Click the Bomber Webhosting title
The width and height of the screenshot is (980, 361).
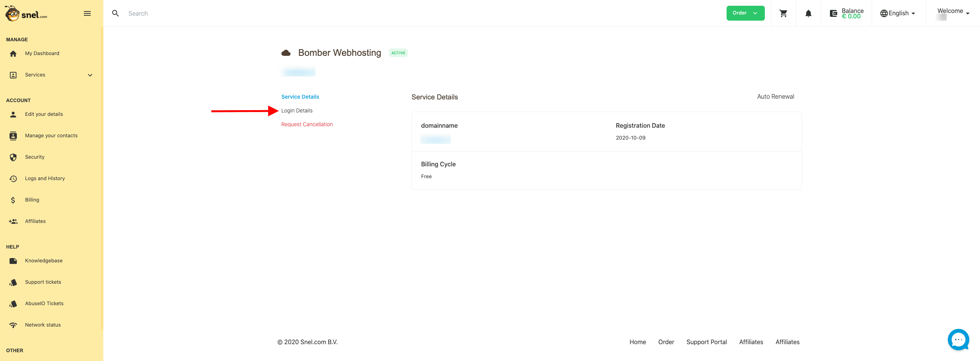pyautogui.click(x=340, y=53)
